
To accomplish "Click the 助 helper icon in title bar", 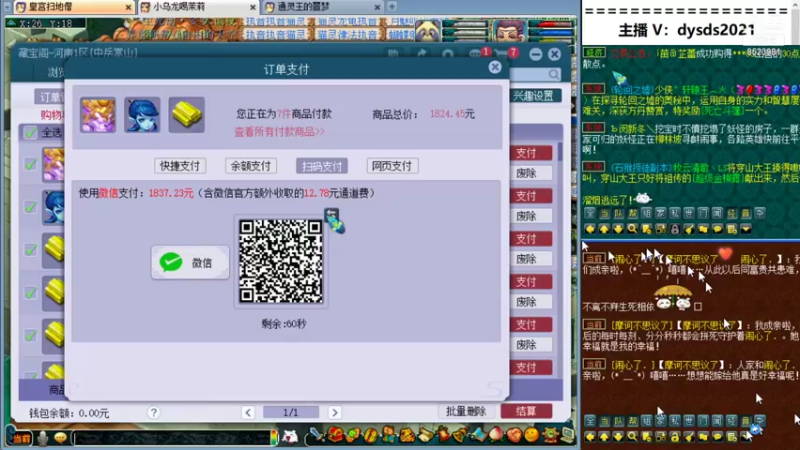I will (x=393, y=54).
